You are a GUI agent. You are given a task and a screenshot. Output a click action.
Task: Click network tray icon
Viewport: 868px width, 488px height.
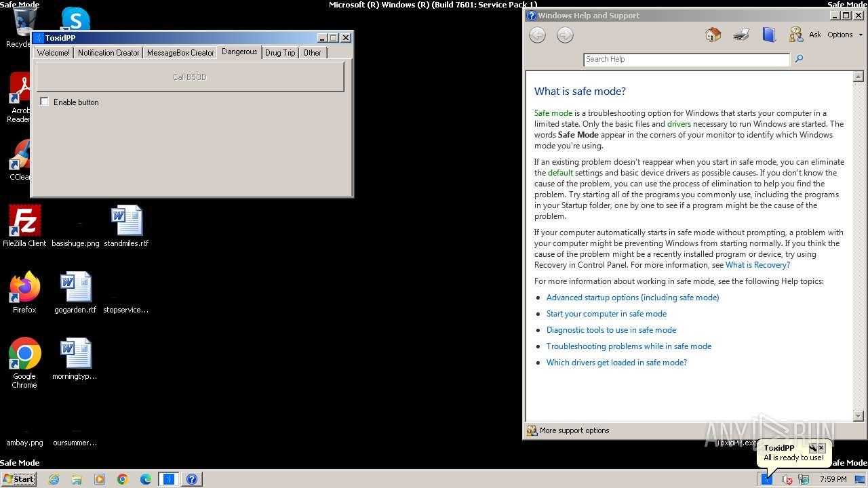[804, 479]
